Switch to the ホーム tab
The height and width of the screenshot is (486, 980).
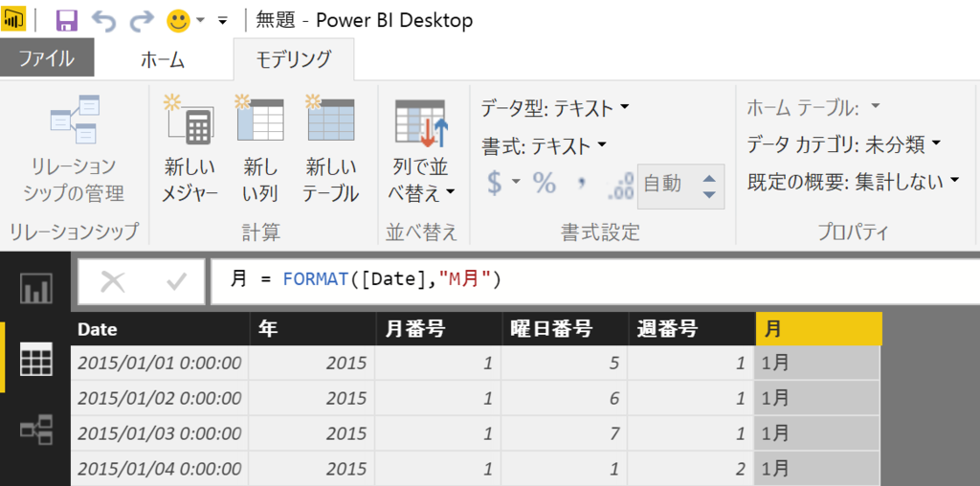click(x=163, y=59)
